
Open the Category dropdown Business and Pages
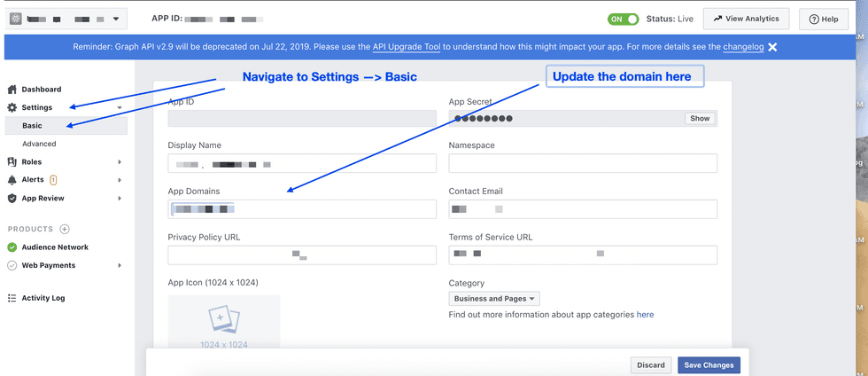494,299
